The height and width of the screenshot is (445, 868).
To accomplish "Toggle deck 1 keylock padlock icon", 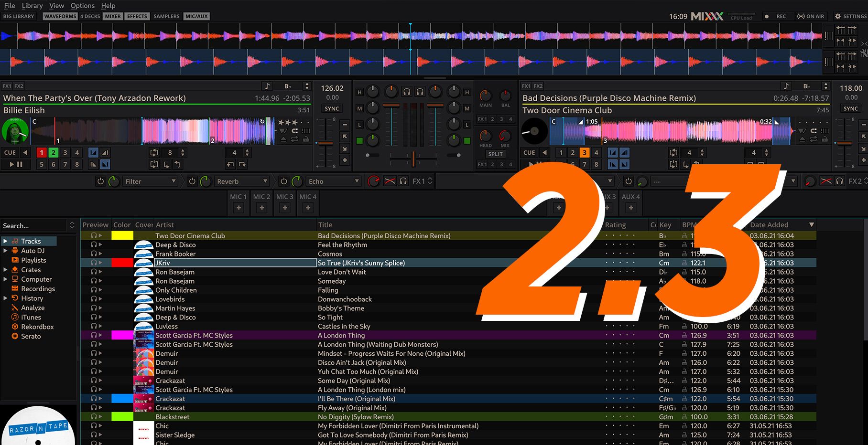I will [x=306, y=139].
